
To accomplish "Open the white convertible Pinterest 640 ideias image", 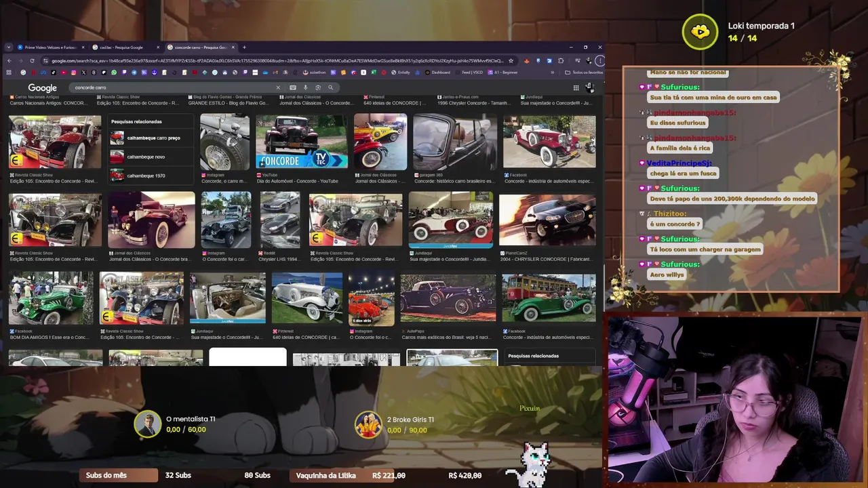I will (307, 298).
